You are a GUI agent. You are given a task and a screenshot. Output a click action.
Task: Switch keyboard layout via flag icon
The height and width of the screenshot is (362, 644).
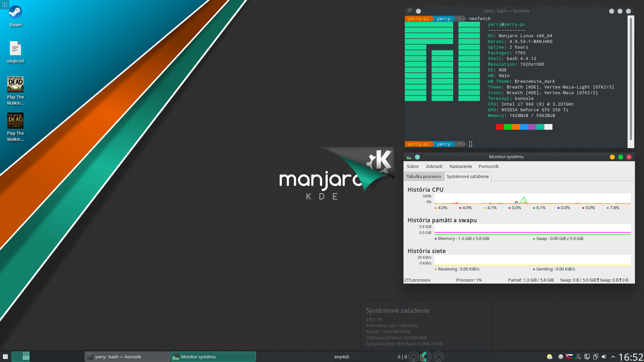click(x=569, y=356)
